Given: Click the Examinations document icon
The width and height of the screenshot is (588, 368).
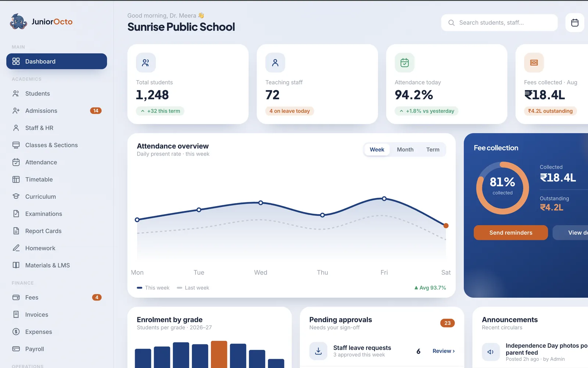Looking at the screenshot, I should [16, 214].
